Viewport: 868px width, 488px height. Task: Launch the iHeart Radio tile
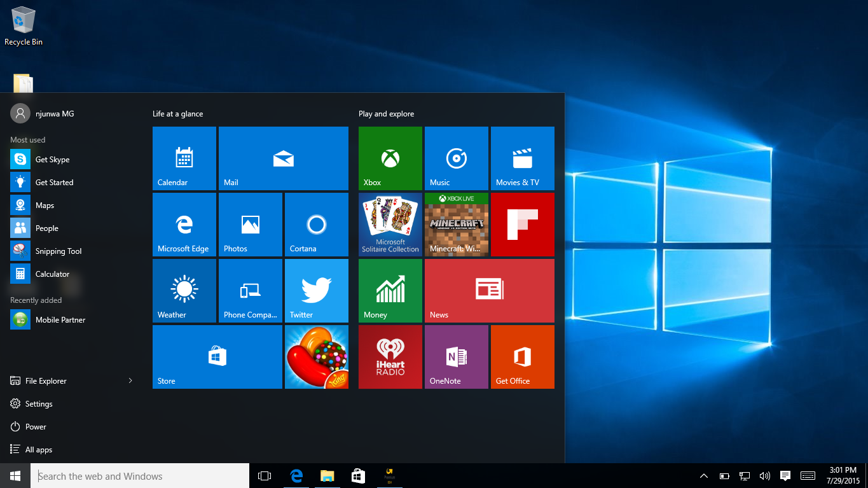(390, 356)
